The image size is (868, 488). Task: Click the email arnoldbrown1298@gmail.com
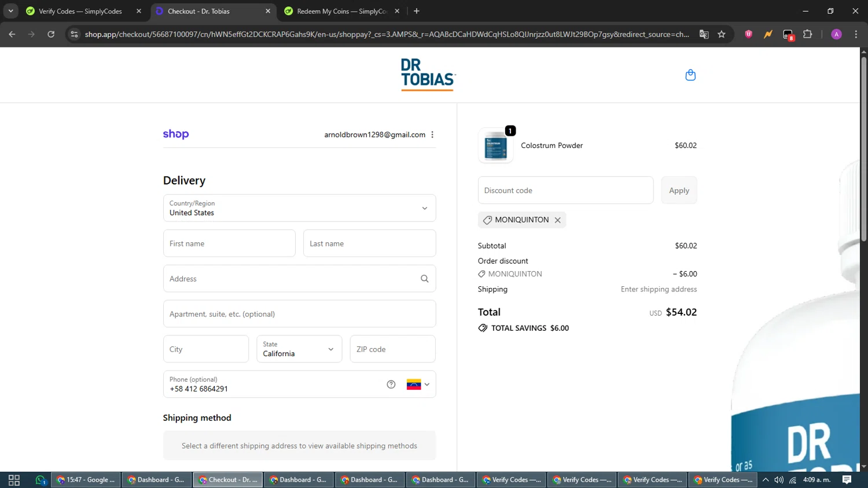tap(374, 135)
